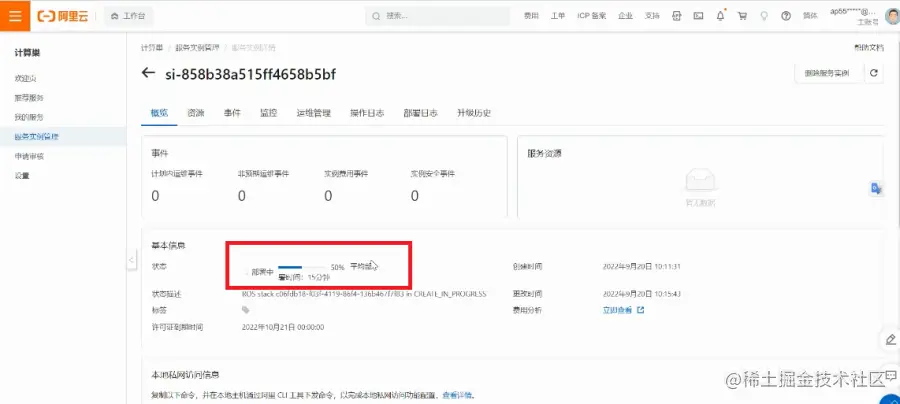Open 推荐服务 in the sidebar
900x404 pixels.
[29, 98]
